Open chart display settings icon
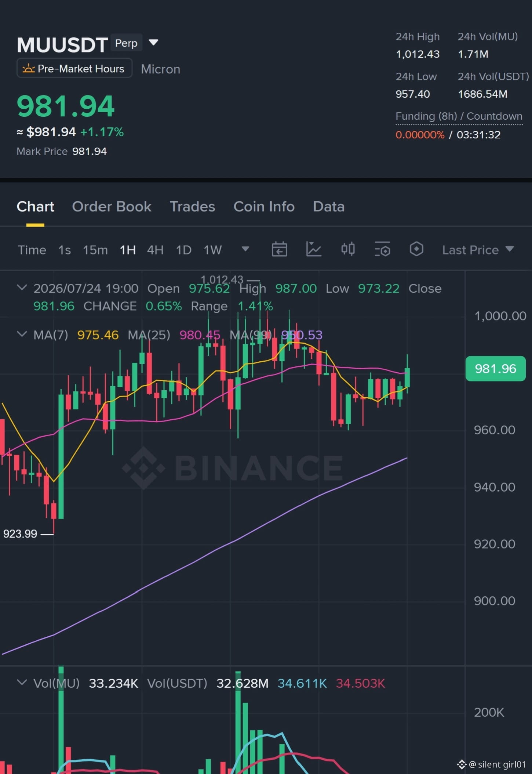 (382, 250)
